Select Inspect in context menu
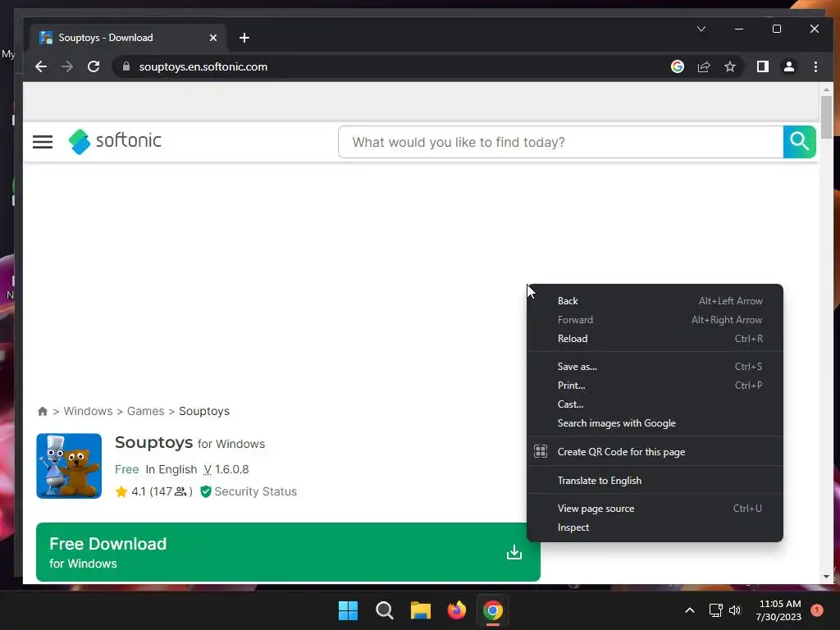Viewport: 840px width, 630px height. click(x=655, y=527)
